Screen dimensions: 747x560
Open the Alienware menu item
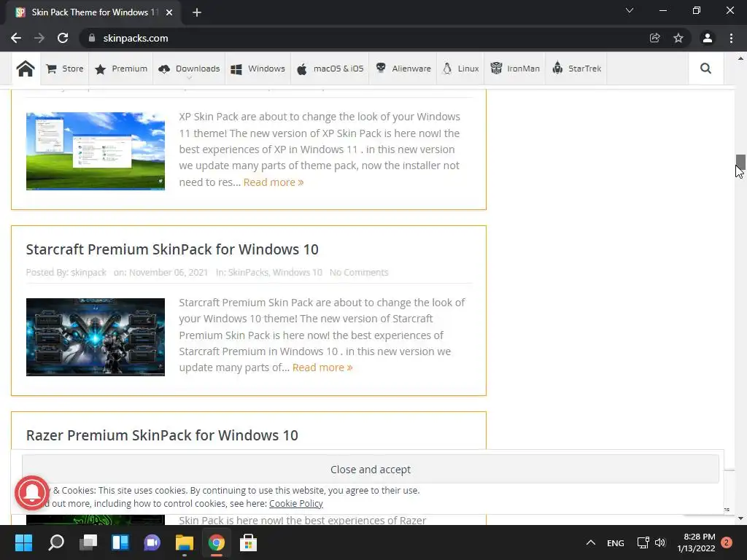[403, 69]
